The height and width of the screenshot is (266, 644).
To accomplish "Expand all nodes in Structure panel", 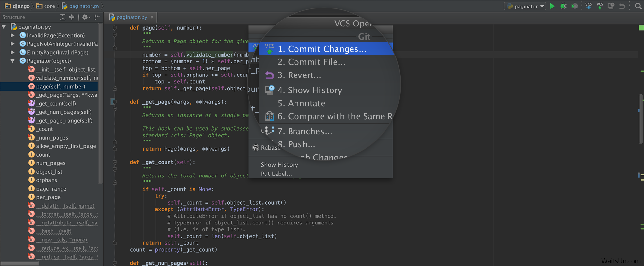I will [63, 17].
